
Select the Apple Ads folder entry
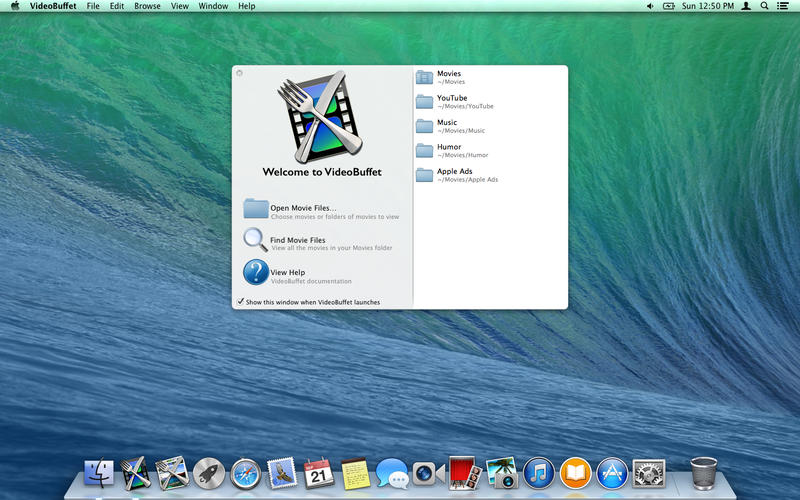click(490, 175)
